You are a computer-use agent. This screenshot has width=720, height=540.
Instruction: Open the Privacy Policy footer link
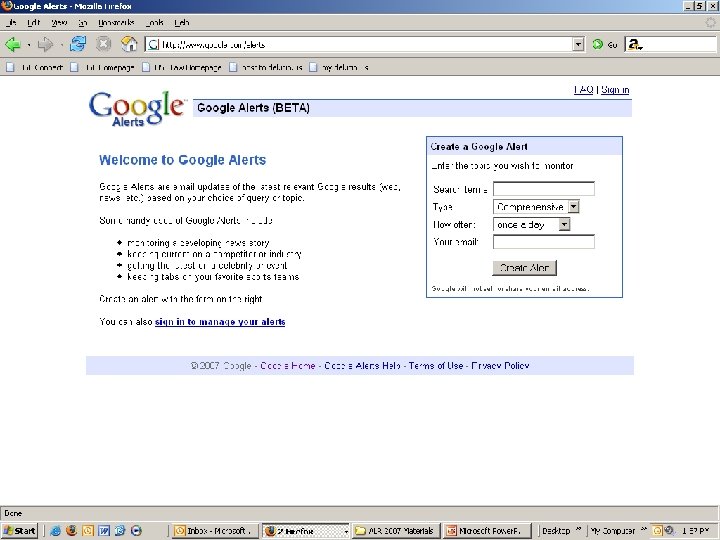click(x=500, y=366)
